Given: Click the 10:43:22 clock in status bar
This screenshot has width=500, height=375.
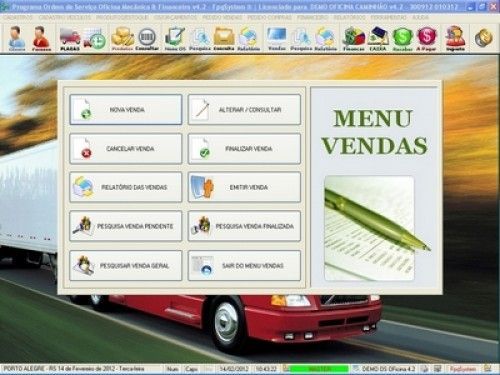Looking at the screenshot, I should click(266, 369).
